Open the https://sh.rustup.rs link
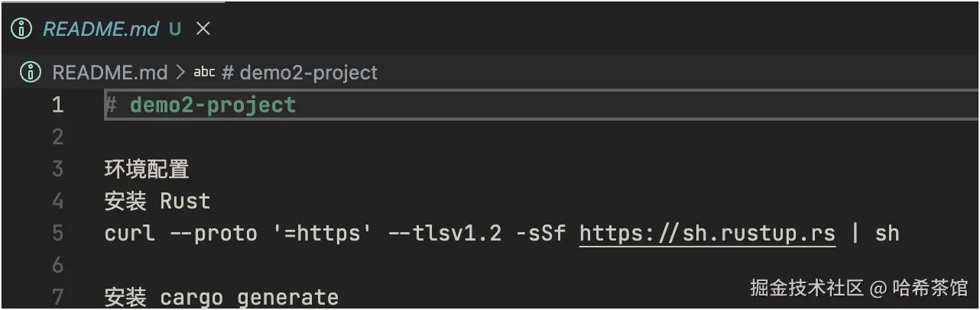This screenshot has height=310, width=980. coord(707,233)
